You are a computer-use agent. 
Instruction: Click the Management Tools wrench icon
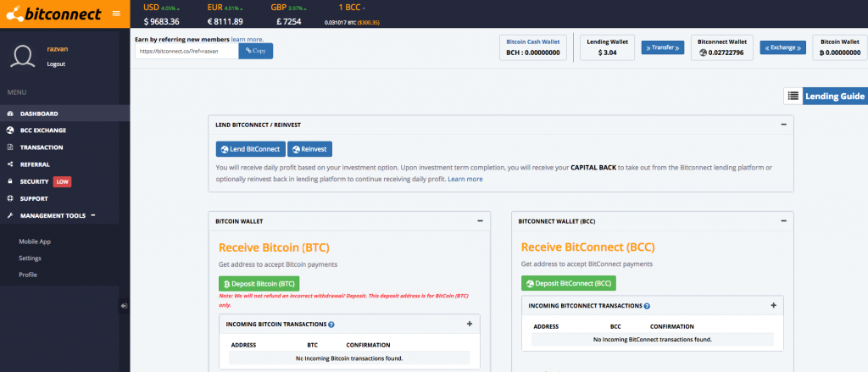pyautogui.click(x=10, y=215)
